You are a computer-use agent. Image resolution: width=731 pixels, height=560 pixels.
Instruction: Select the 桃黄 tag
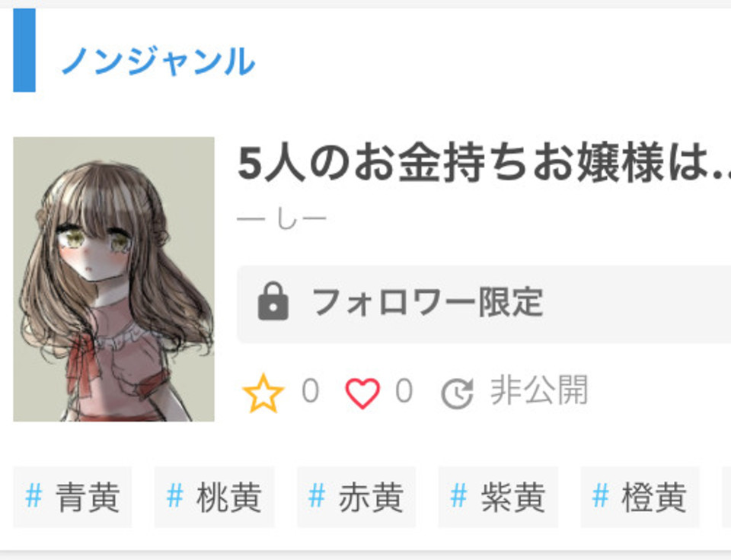[x=215, y=497]
